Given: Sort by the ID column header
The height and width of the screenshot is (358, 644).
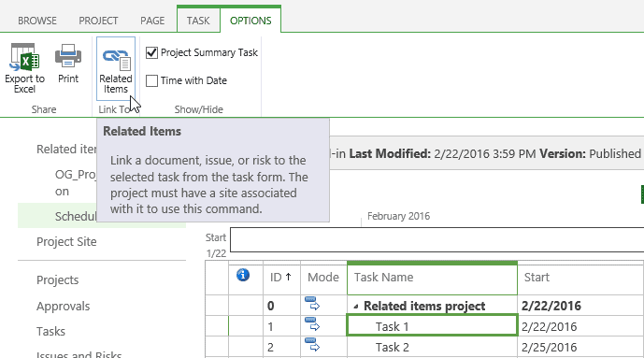Looking at the screenshot, I should coord(281,277).
